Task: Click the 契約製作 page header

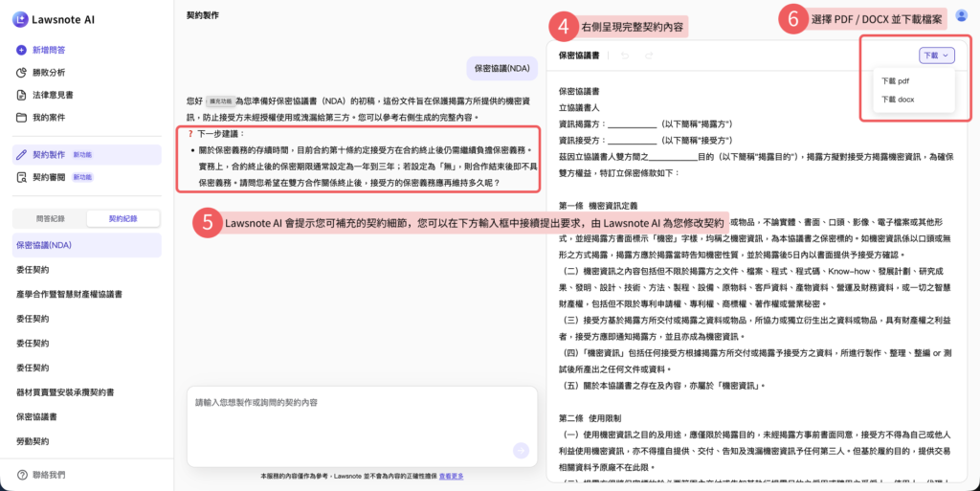Action: [x=203, y=15]
